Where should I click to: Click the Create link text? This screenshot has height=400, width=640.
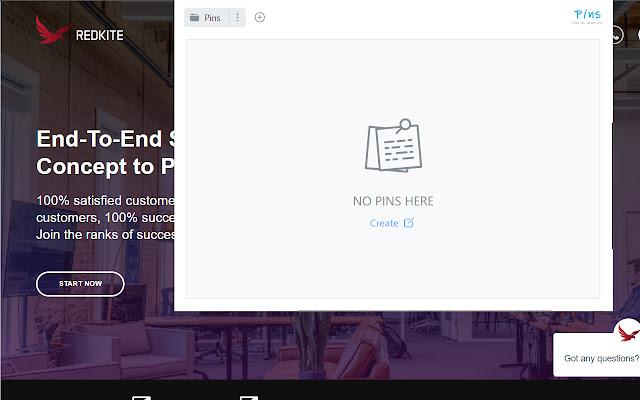click(x=384, y=223)
